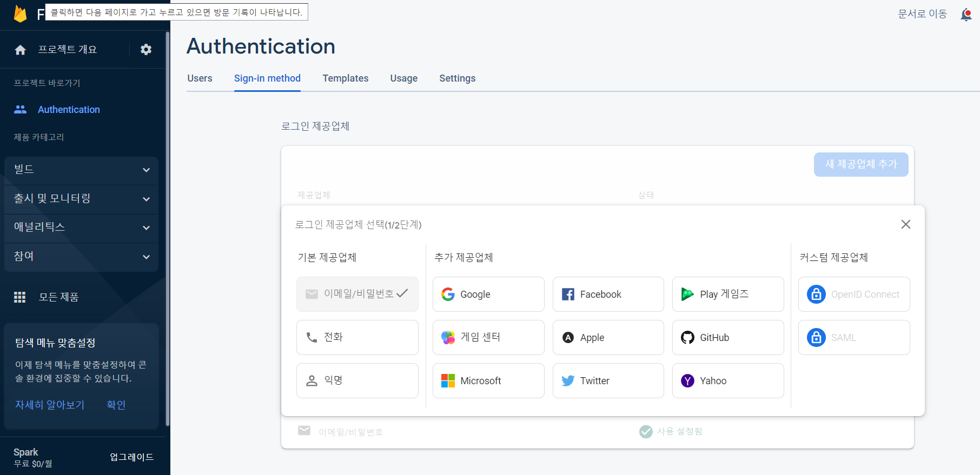This screenshot has height=475, width=980.
Task: Click checkmark on 이메일/비밀번호 provider
Action: [x=402, y=293]
